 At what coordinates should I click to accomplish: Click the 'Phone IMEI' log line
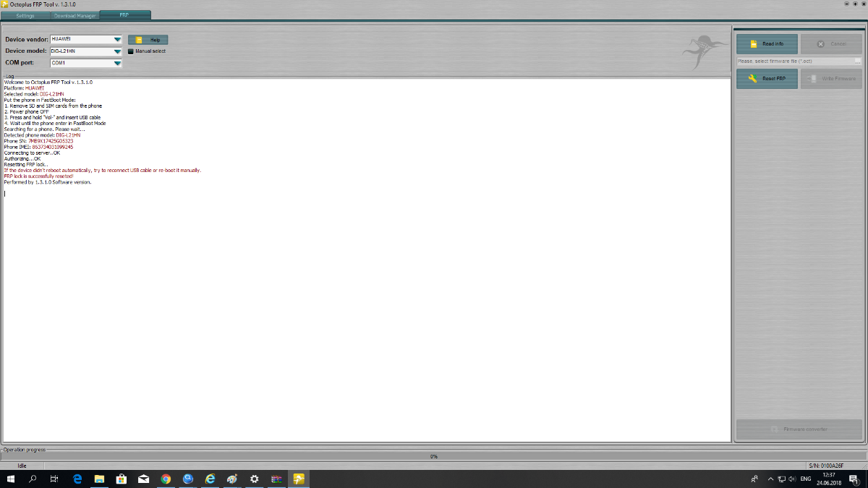pos(38,147)
